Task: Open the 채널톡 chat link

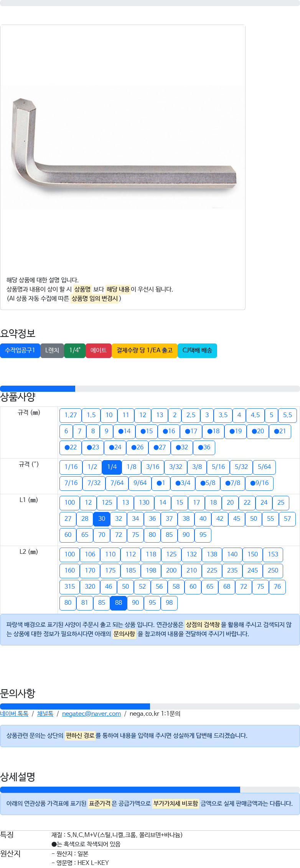Action: pos(45,713)
